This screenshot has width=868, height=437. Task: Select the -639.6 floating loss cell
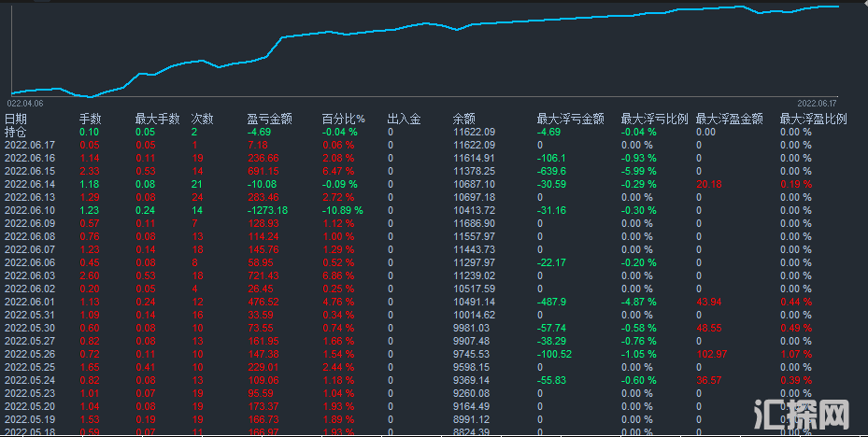coord(551,172)
